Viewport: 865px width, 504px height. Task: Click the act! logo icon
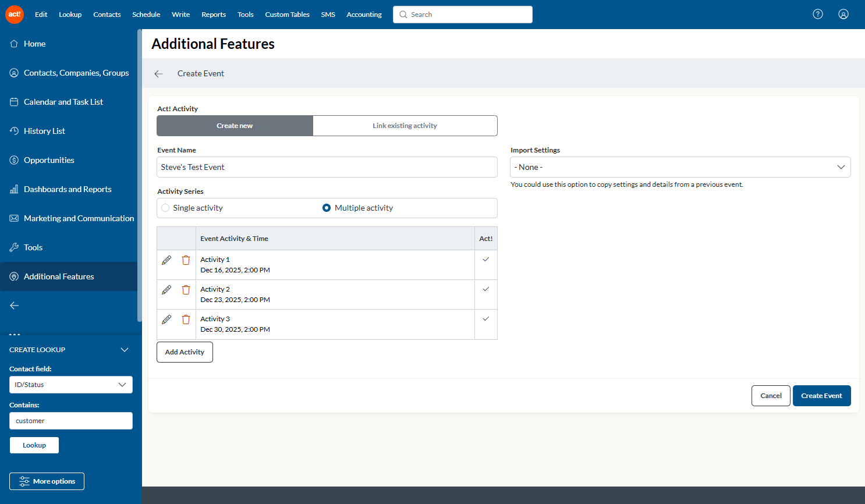tap(15, 15)
